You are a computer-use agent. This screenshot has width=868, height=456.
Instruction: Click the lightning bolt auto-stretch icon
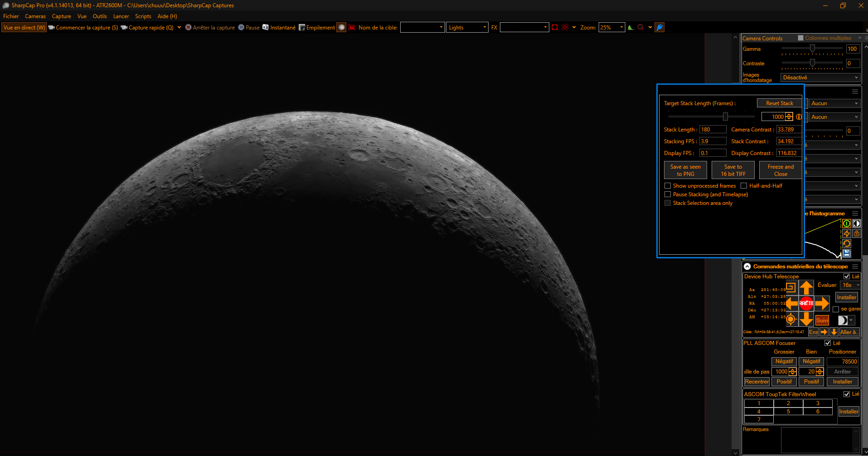click(x=846, y=233)
